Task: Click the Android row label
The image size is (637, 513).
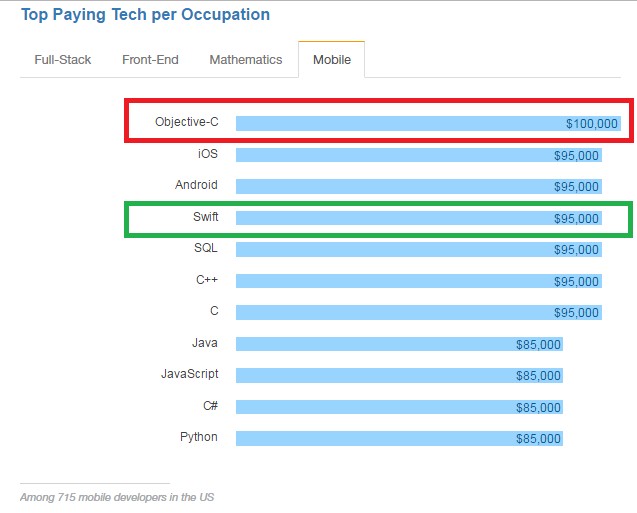Action: coord(196,185)
